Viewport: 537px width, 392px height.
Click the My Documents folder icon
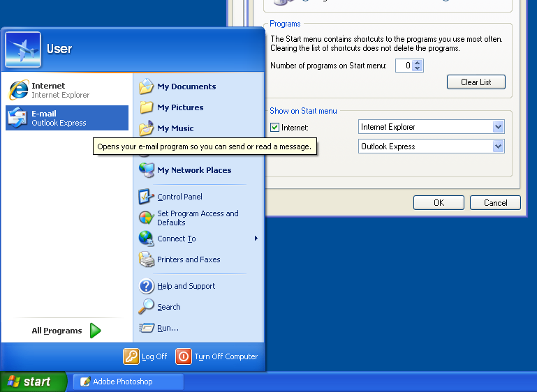(x=146, y=86)
